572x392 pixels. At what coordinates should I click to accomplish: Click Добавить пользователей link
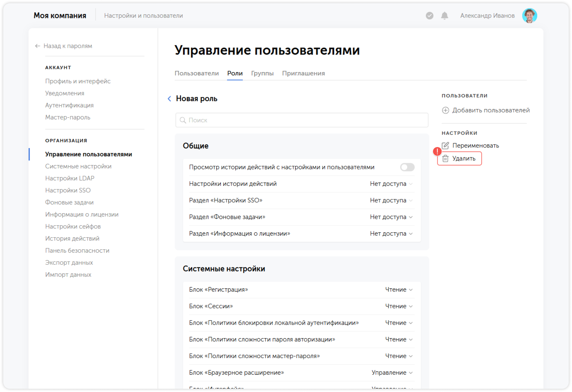coord(491,110)
